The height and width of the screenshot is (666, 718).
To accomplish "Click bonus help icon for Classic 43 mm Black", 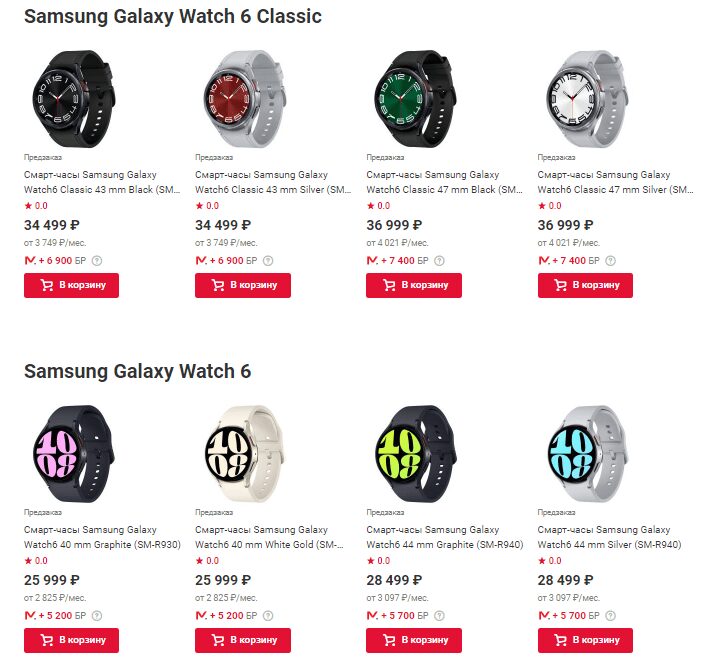I will click(x=98, y=260).
